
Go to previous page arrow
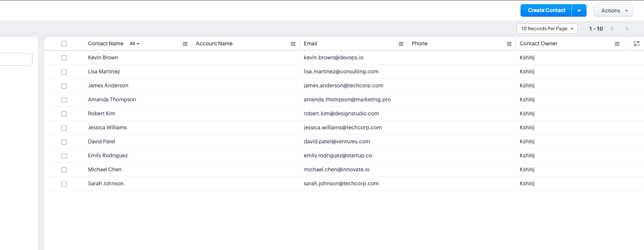coord(612,29)
